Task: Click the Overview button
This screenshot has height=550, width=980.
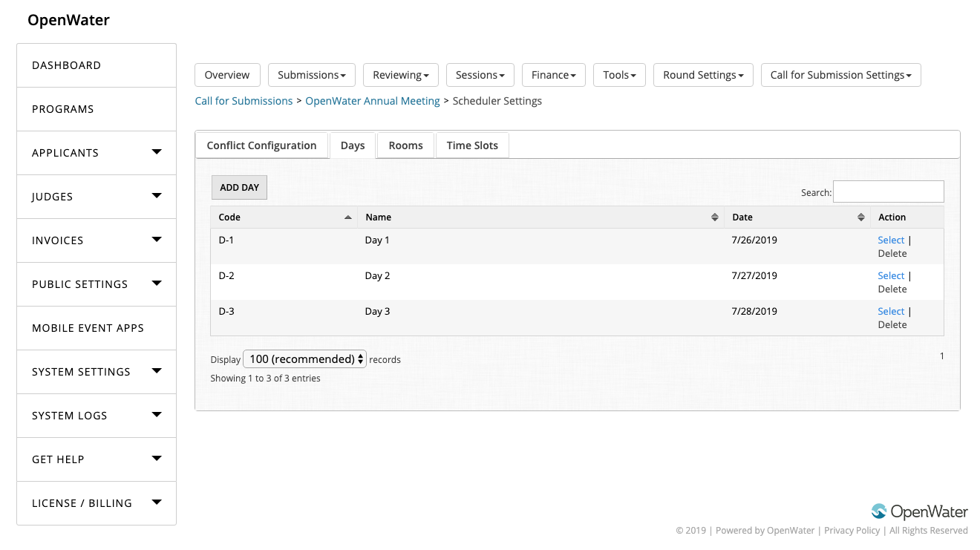Action: pyautogui.click(x=227, y=75)
